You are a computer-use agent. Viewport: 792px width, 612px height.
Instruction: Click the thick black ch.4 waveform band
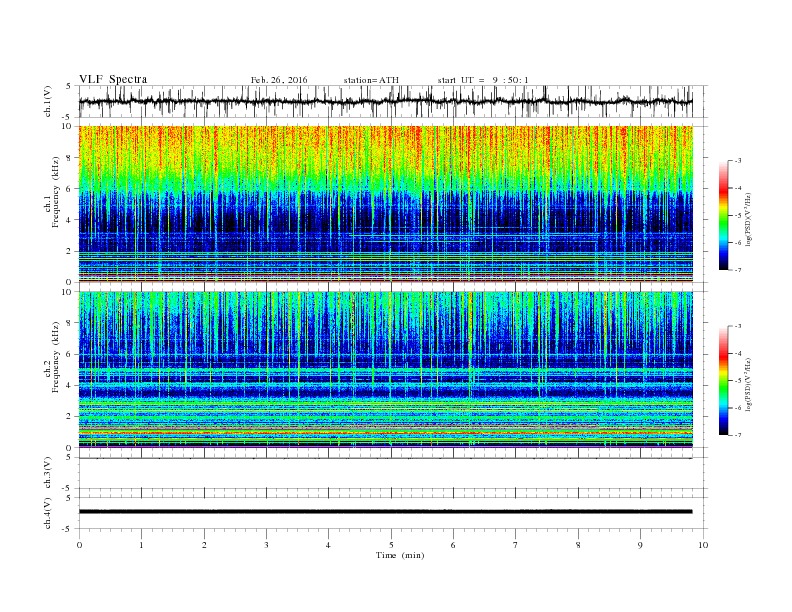[385, 512]
